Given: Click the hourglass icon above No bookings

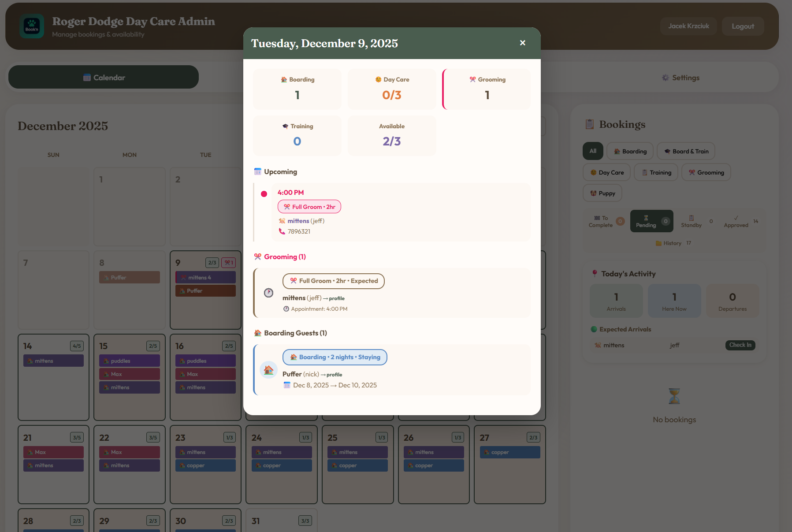Looking at the screenshot, I should click(674, 396).
